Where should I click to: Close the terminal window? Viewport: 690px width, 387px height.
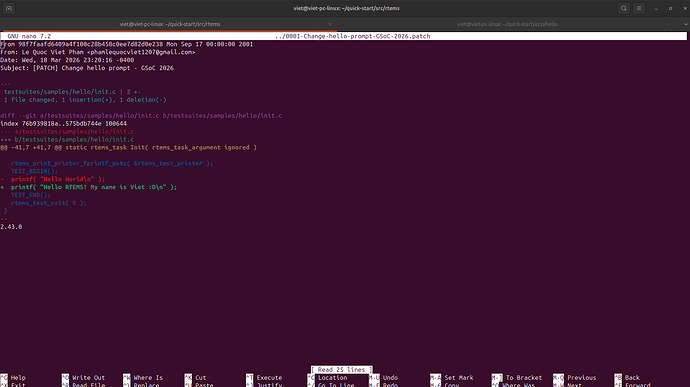coord(685,8)
